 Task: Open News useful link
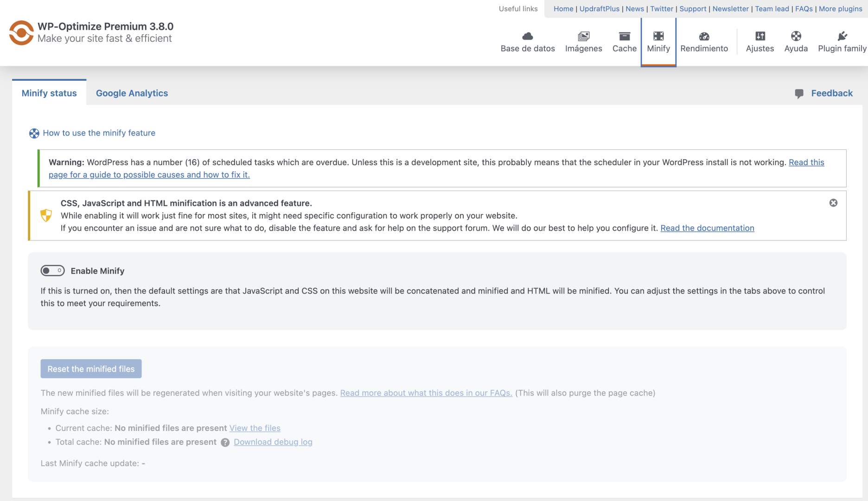tap(634, 8)
